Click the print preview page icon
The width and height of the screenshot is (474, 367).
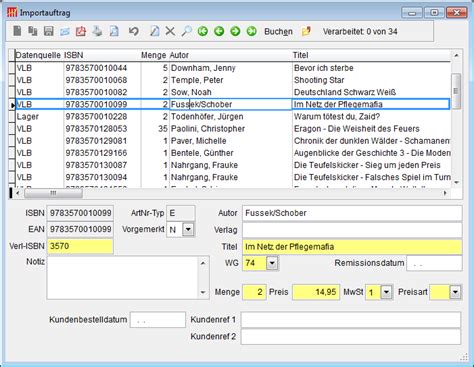[x=114, y=31]
